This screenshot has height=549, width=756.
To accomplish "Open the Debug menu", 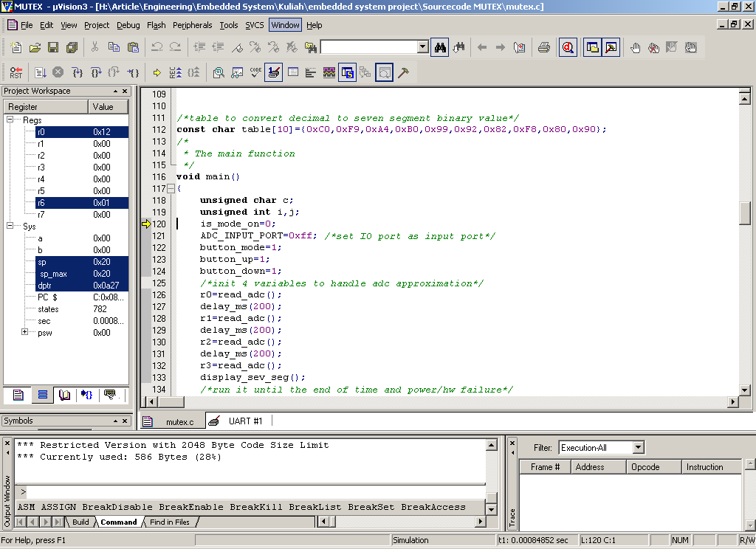I will pyautogui.click(x=128, y=25).
